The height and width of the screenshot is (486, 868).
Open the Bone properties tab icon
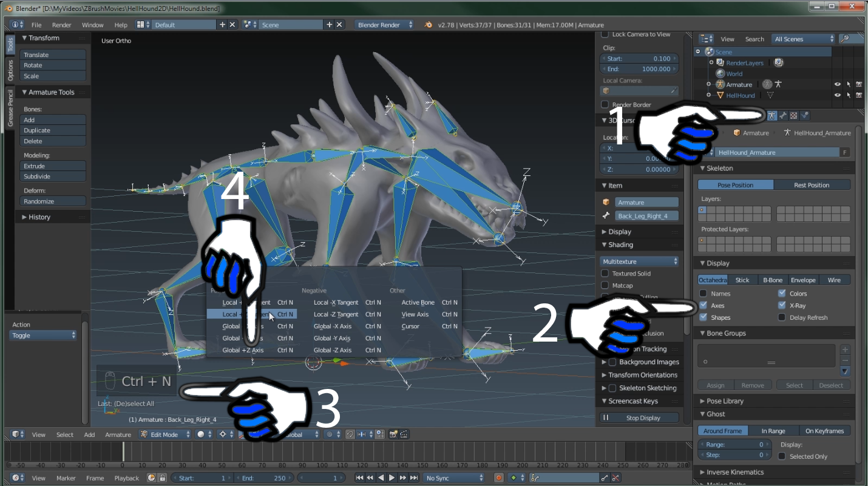(783, 115)
